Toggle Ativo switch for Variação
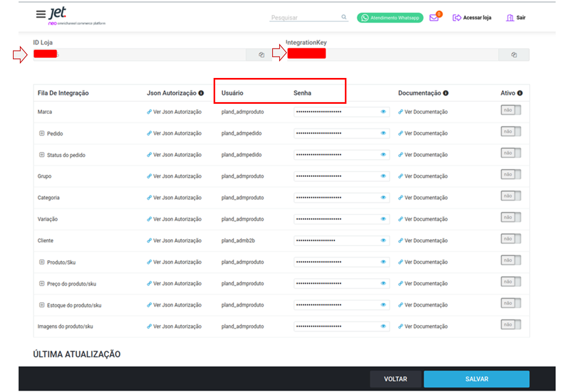 pos(511,217)
